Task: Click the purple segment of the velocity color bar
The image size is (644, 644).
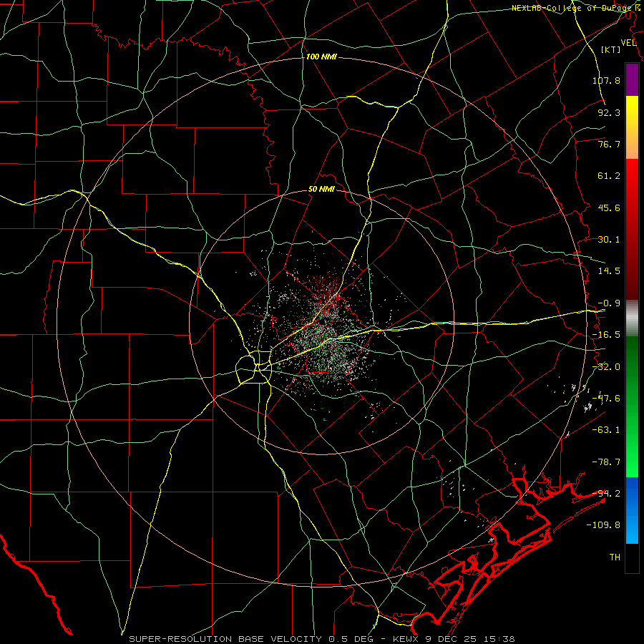Action: pyautogui.click(x=632, y=79)
